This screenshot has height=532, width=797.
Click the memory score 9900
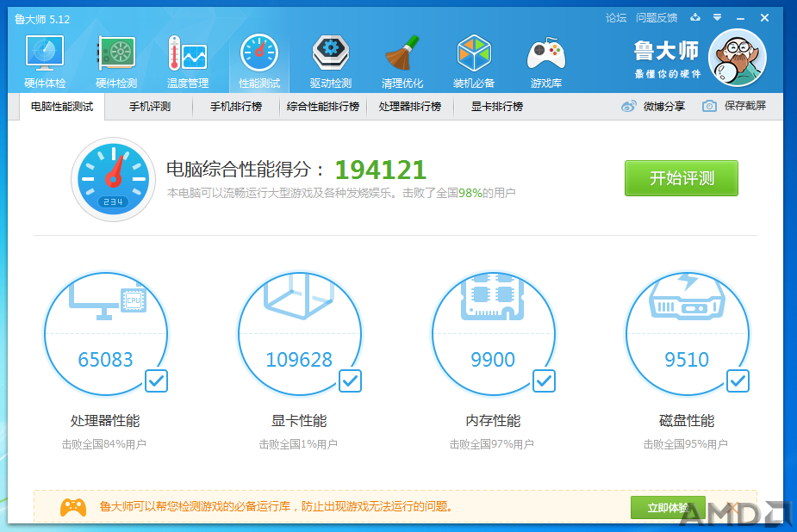point(493,360)
